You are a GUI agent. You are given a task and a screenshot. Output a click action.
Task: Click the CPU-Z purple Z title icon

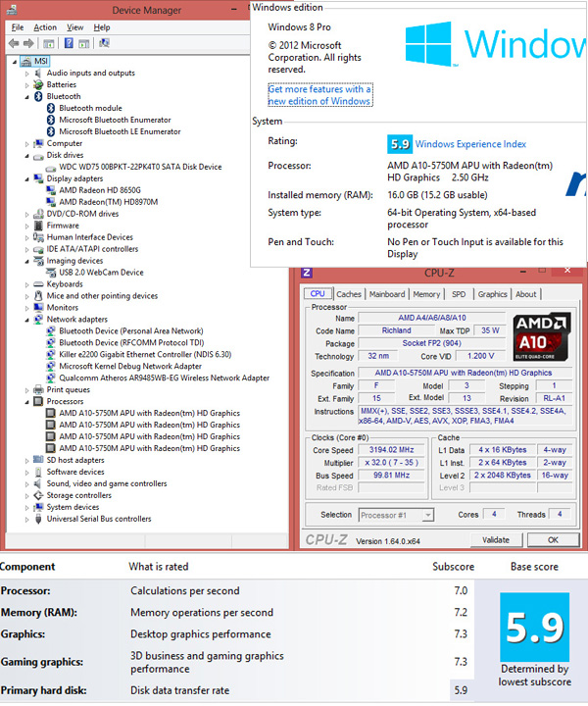[307, 273]
